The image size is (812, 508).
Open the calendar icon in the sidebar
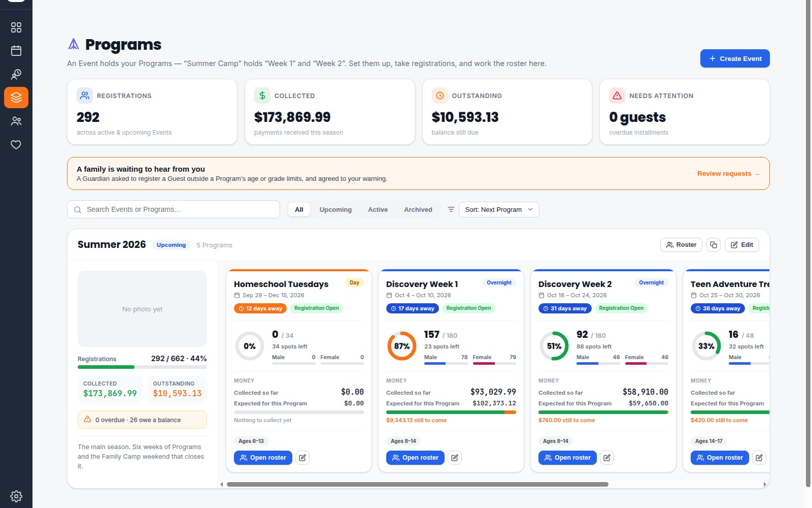(x=16, y=51)
